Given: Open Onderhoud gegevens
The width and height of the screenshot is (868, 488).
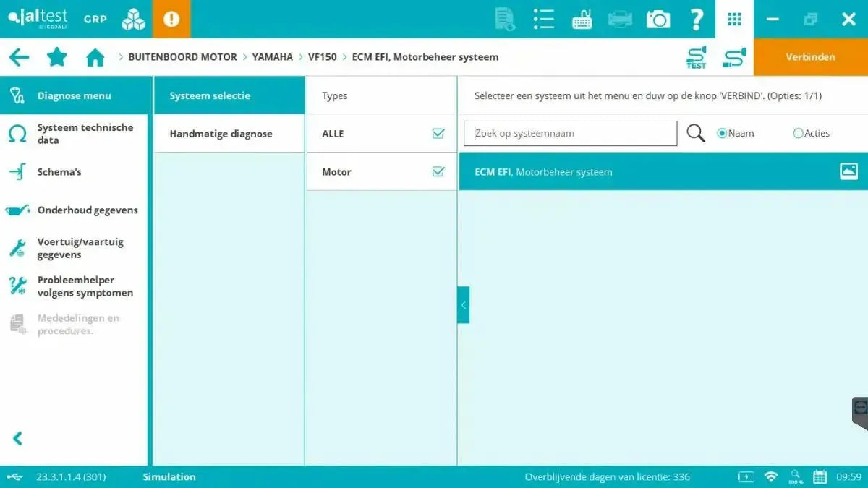Looking at the screenshot, I should tap(88, 210).
